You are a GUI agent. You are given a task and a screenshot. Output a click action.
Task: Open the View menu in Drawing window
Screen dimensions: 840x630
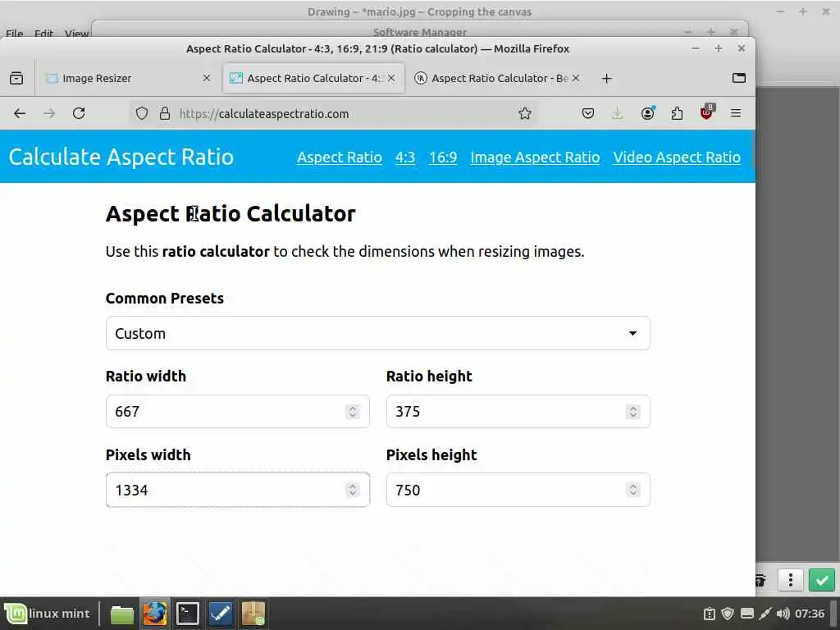pos(76,33)
